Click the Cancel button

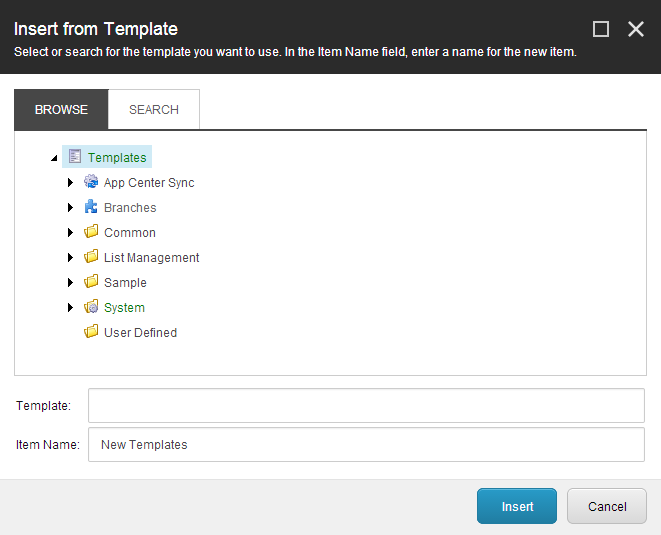coord(607,506)
